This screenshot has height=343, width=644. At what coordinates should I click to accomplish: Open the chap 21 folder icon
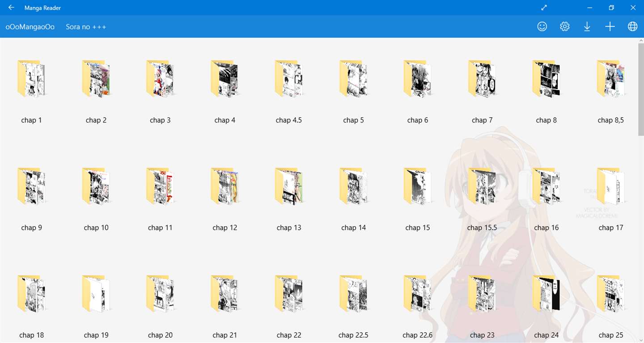(225, 294)
